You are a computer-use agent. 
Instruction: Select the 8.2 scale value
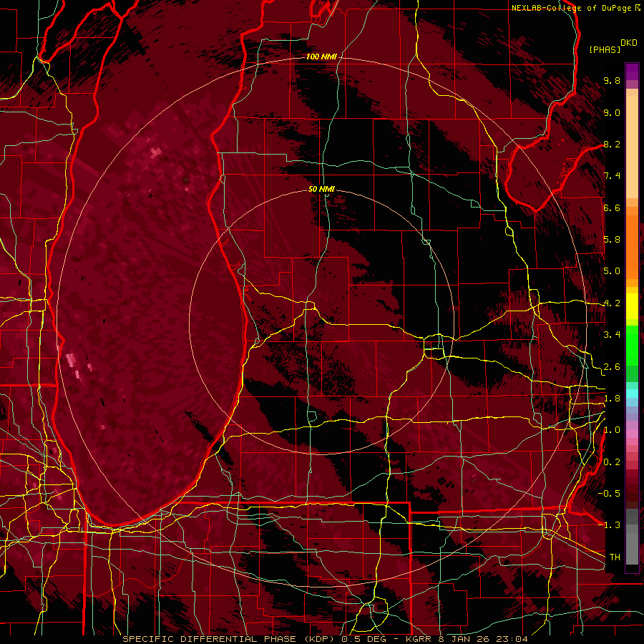(x=612, y=144)
